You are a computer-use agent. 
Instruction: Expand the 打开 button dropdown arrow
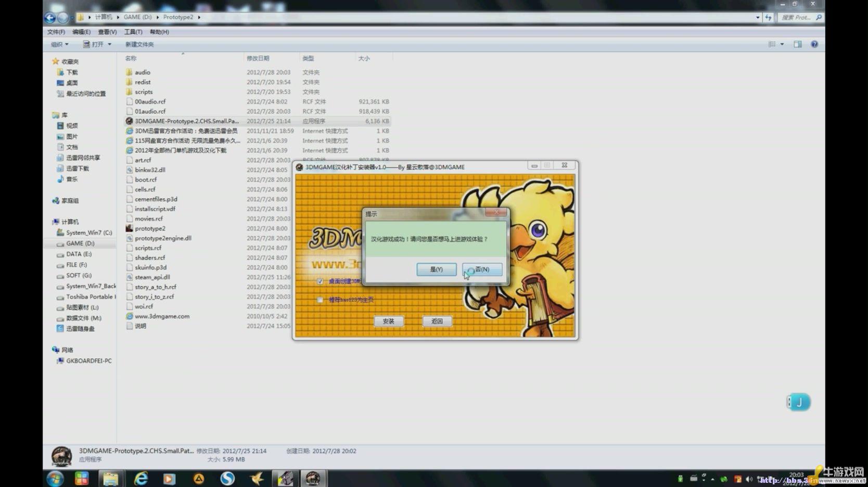coord(109,44)
